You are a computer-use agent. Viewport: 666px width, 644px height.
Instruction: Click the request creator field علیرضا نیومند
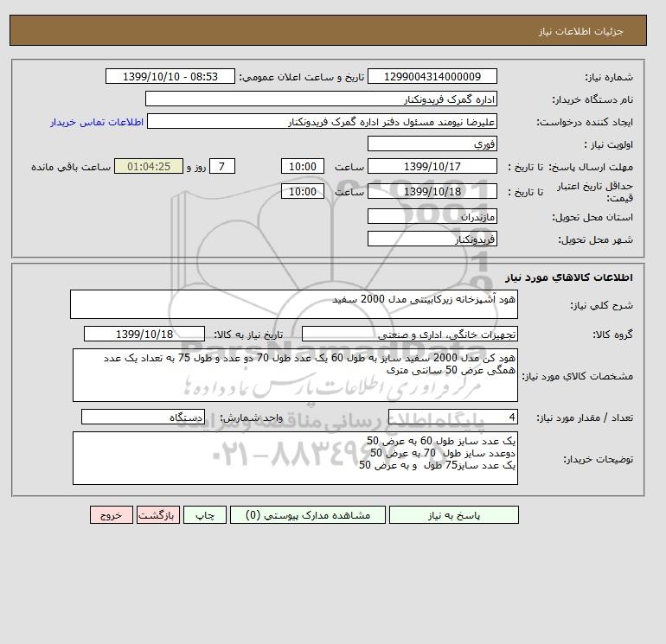(322, 121)
